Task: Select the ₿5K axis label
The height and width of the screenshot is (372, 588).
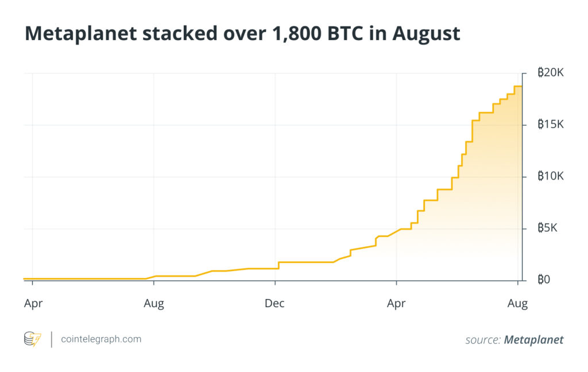Action: point(548,228)
